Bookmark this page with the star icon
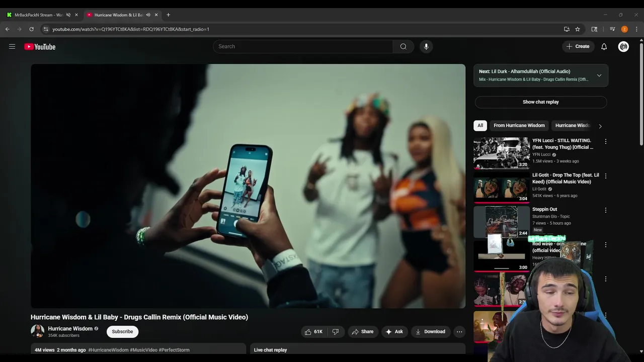The height and width of the screenshot is (362, 644). click(x=578, y=29)
